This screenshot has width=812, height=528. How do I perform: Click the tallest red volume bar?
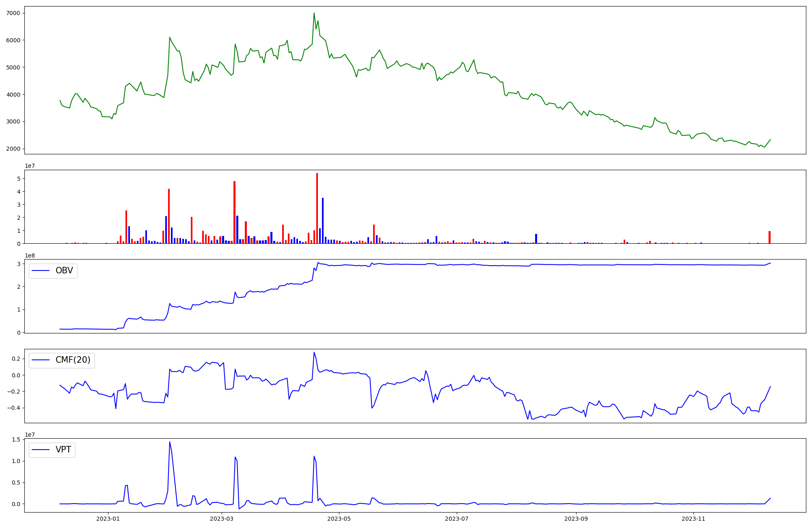pos(317,207)
